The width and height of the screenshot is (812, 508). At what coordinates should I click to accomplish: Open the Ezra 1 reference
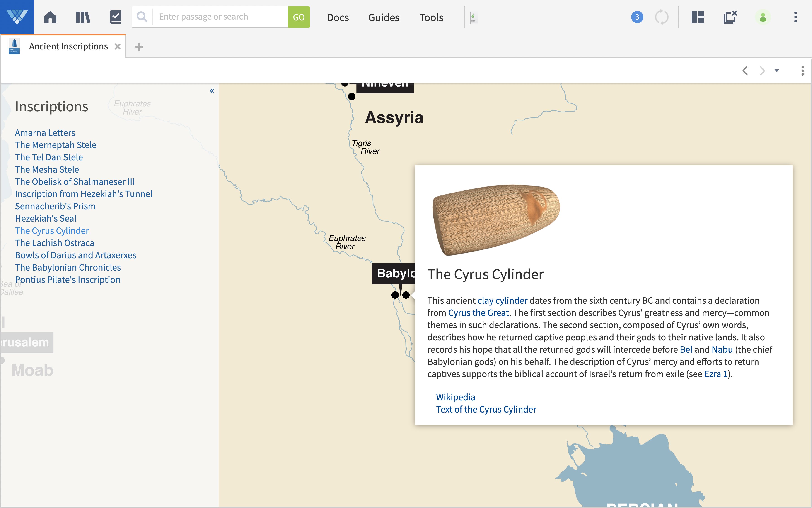coord(716,374)
